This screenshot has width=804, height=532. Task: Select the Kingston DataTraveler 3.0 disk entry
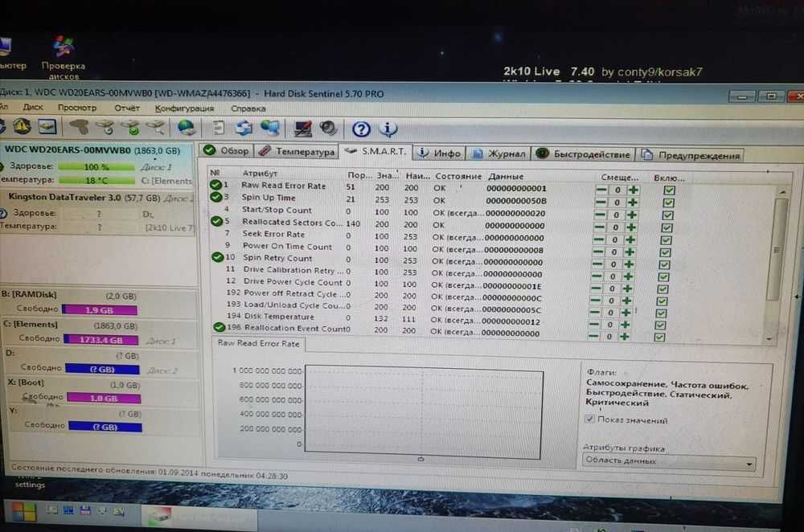[x=97, y=211]
